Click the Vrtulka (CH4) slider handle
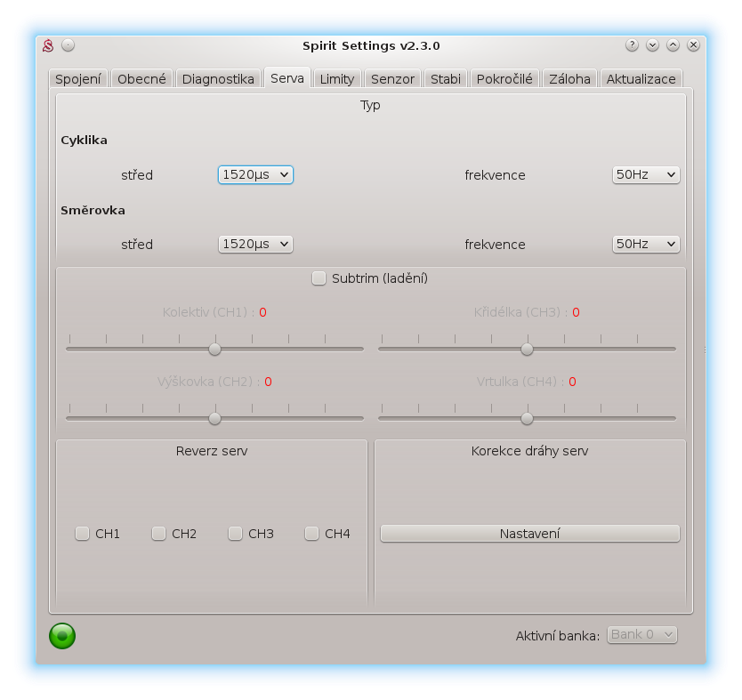The height and width of the screenshot is (700, 742). click(x=527, y=418)
